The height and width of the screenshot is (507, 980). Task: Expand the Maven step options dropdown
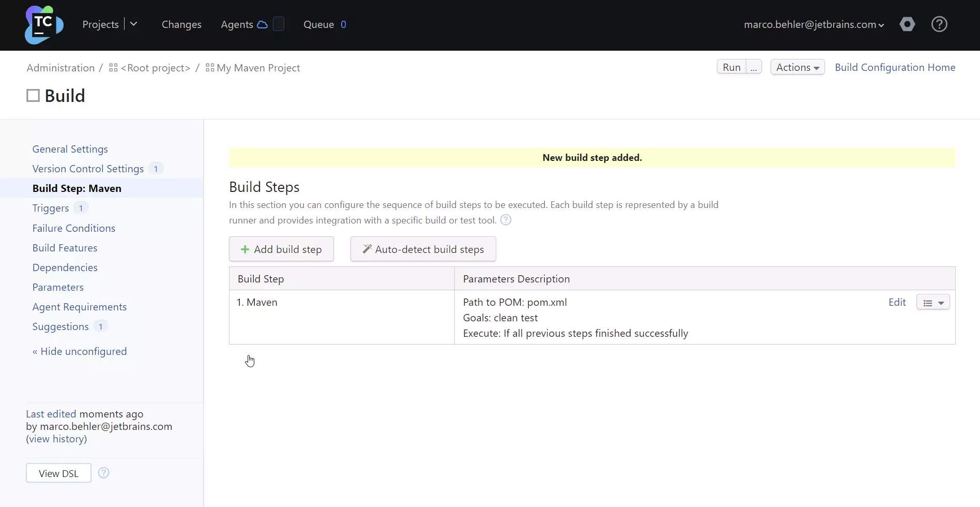pyautogui.click(x=933, y=303)
